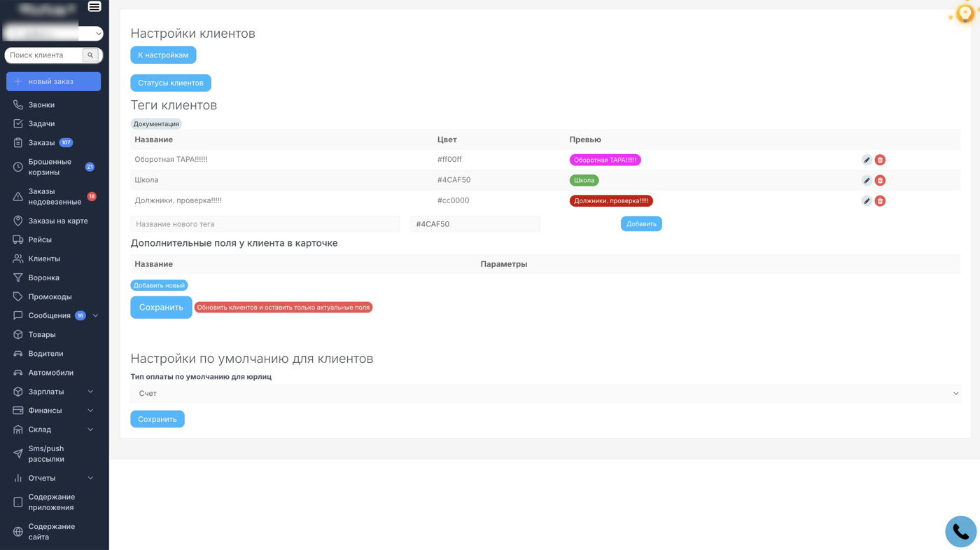Image resolution: width=980 pixels, height=550 pixels.
Task: Open the payment type Счет dropdown
Action: click(545, 394)
